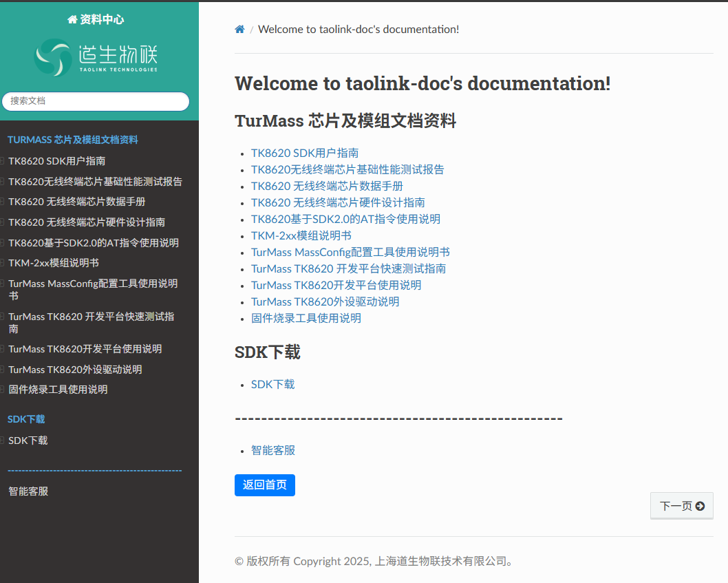This screenshot has width=728, height=583.
Task: Click TurMass TK8620外设驱动说明 link in main list
Action: (325, 301)
